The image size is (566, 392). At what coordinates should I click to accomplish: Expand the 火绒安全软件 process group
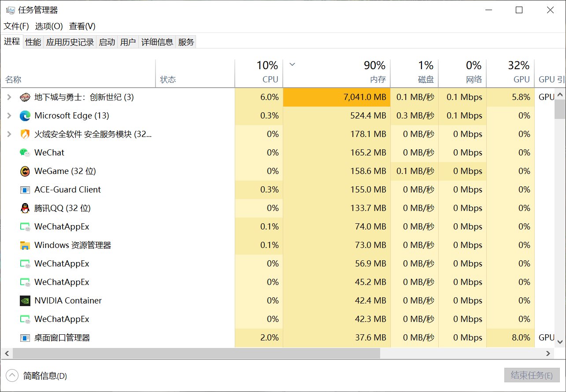9,134
